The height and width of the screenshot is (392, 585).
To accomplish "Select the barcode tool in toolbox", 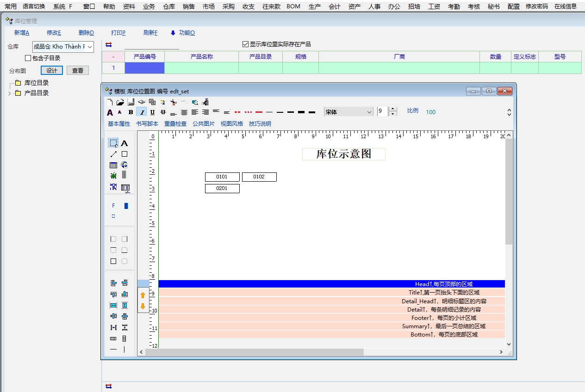I will click(x=124, y=175).
